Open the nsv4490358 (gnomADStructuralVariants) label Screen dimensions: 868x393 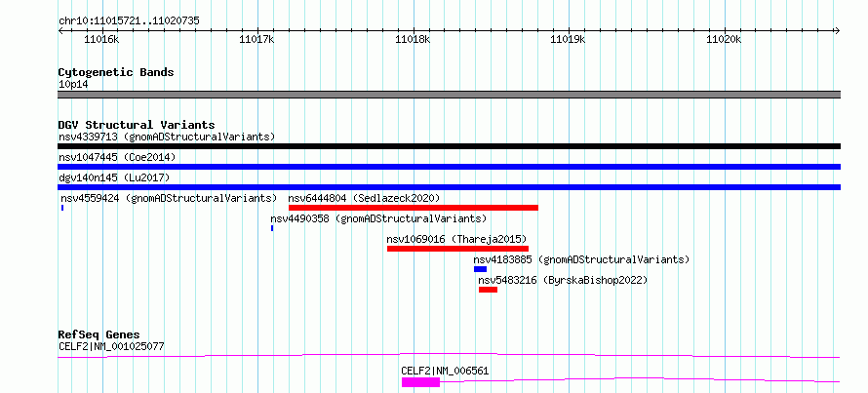pyautogui.click(x=378, y=218)
